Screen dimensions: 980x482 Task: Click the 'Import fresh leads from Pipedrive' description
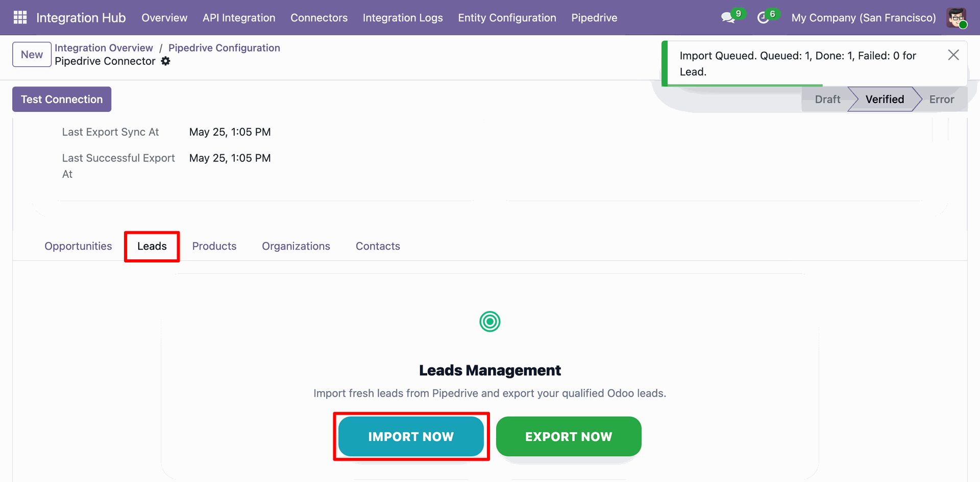point(490,393)
